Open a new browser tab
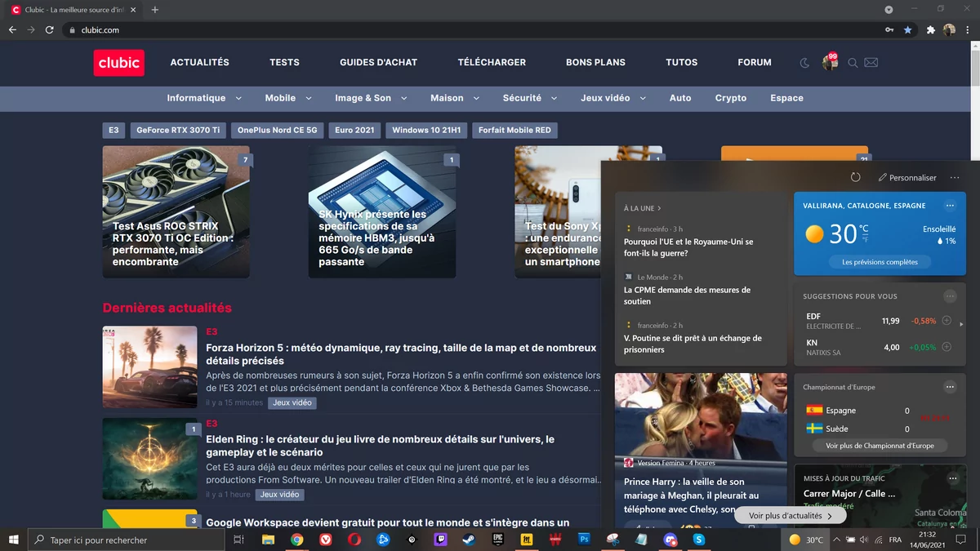This screenshot has height=551, width=980. (x=155, y=10)
